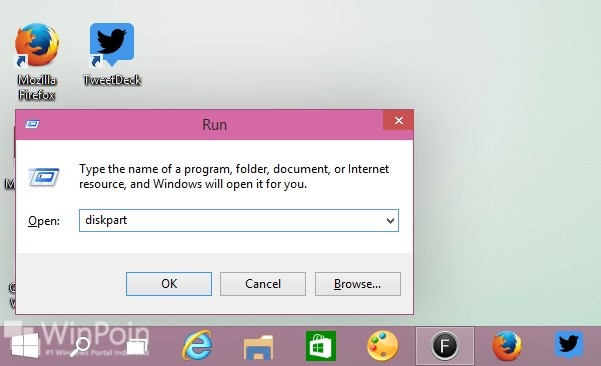The width and height of the screenshot is (601, 366).
Task: Click the Browse... button
Action: pyautogui.click(x=358, y=284)
